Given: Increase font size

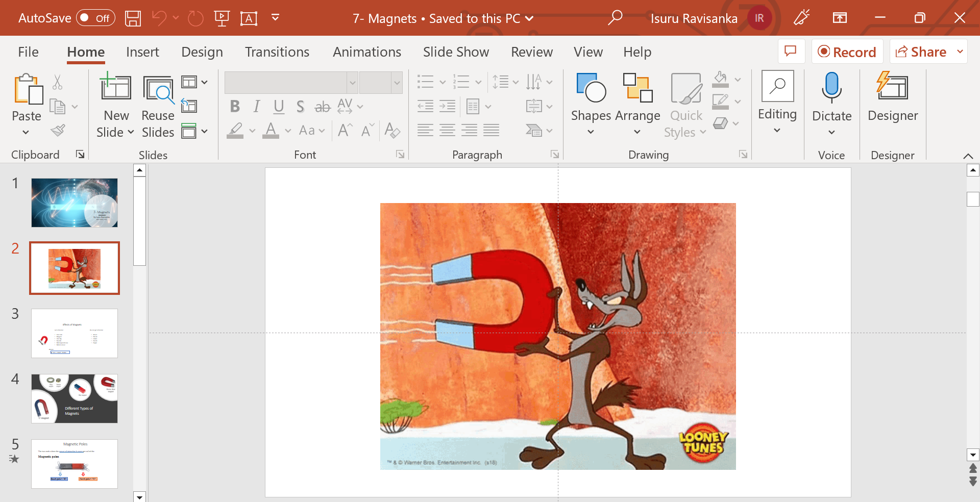Looking at the screenshot, I should (x=345, y=131).
